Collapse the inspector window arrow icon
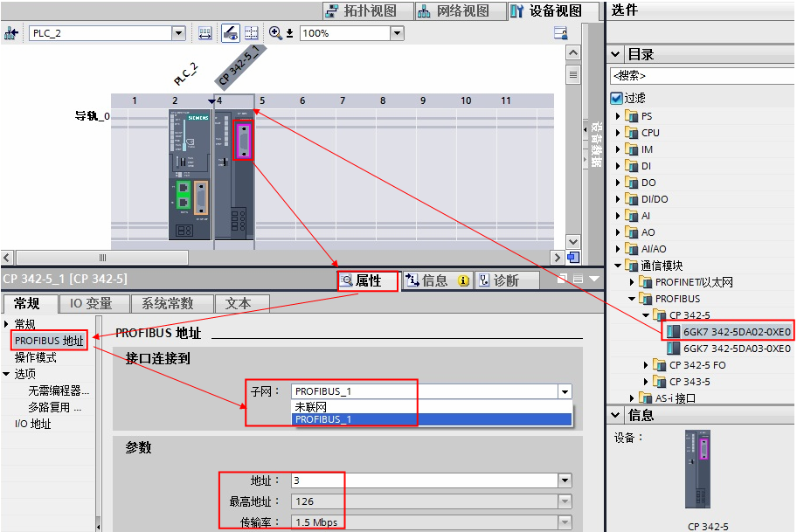 click(x=593, y=279)
